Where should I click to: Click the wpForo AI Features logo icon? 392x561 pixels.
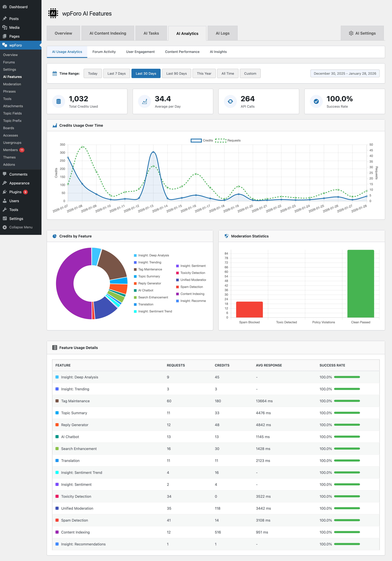53,13
